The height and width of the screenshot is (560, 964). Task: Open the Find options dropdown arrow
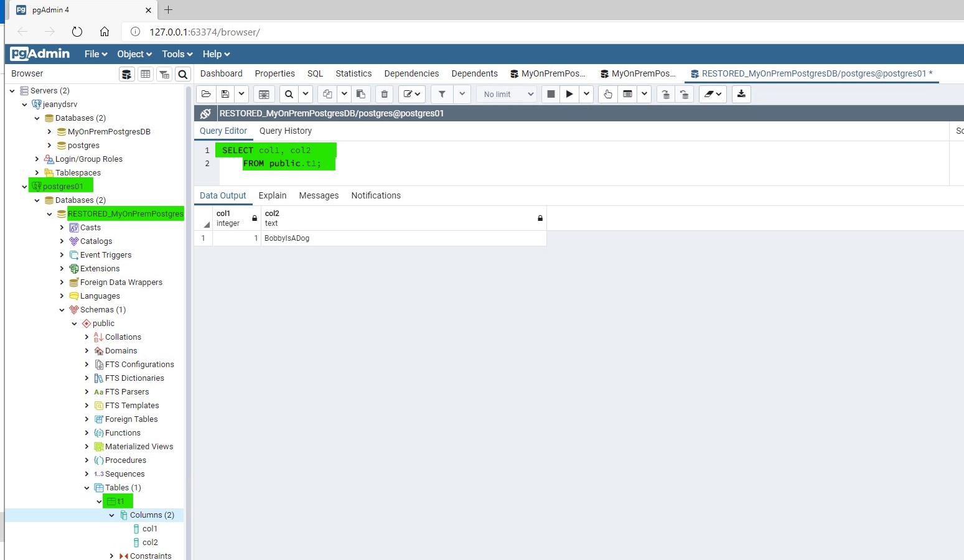(x=306, y=94)
